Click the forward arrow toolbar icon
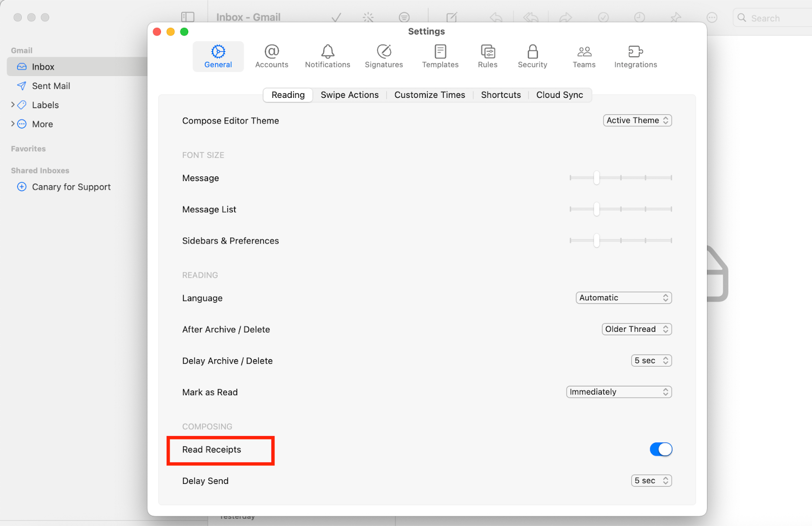This screenshot has height=526, width=812. pos(565,18)
